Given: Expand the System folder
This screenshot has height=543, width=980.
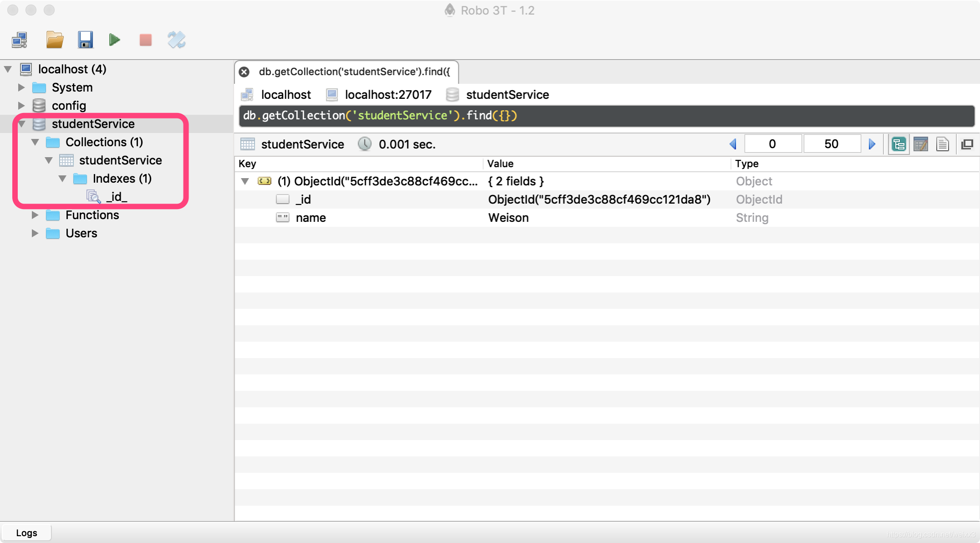Looking at the screenshot, I should tap(21, 87).
